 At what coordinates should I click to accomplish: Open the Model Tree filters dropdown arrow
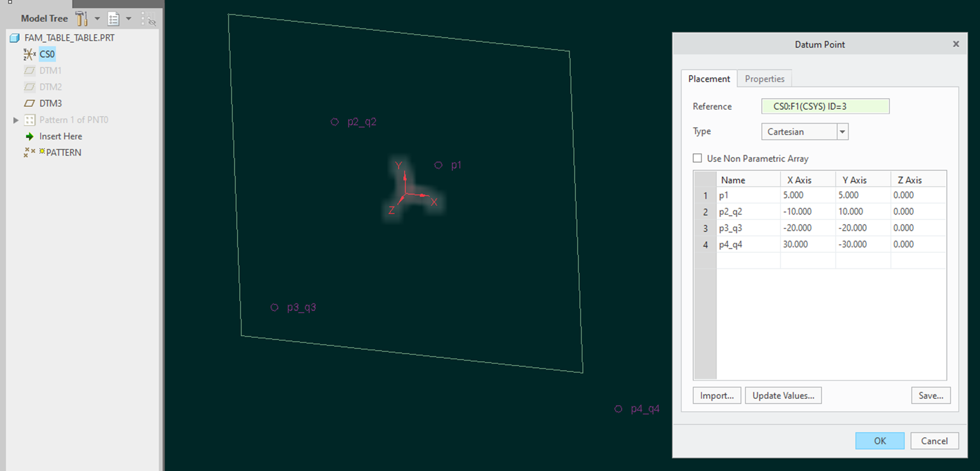97,18
